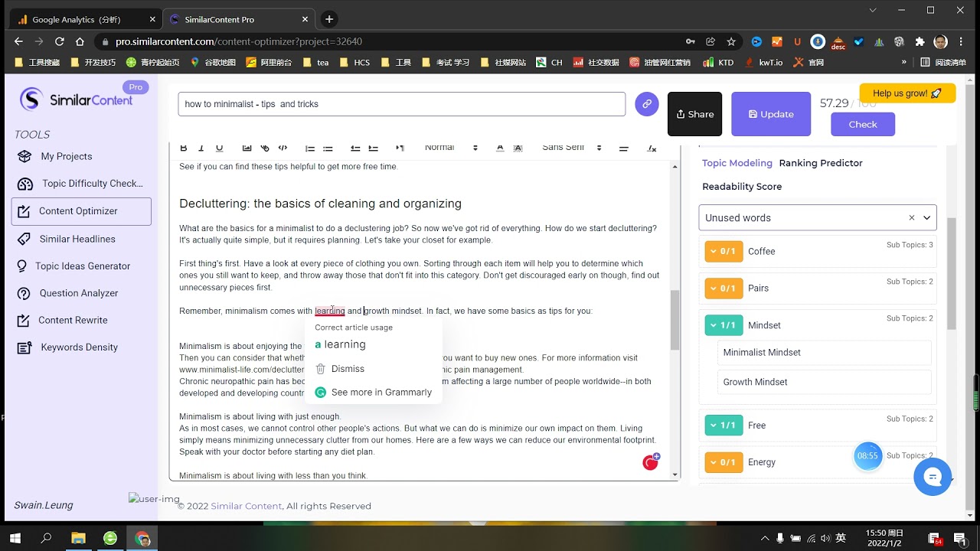The width and height of the screenshot is (980, 551).
Task: Clear text formatting with the Tx icon
Action: pos(652,148)
